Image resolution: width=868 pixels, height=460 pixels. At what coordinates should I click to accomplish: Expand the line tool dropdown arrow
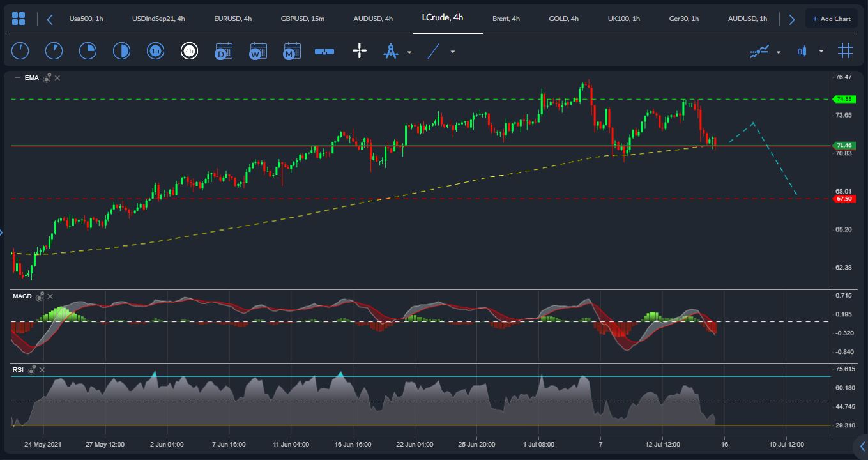(x=453, y=52)
